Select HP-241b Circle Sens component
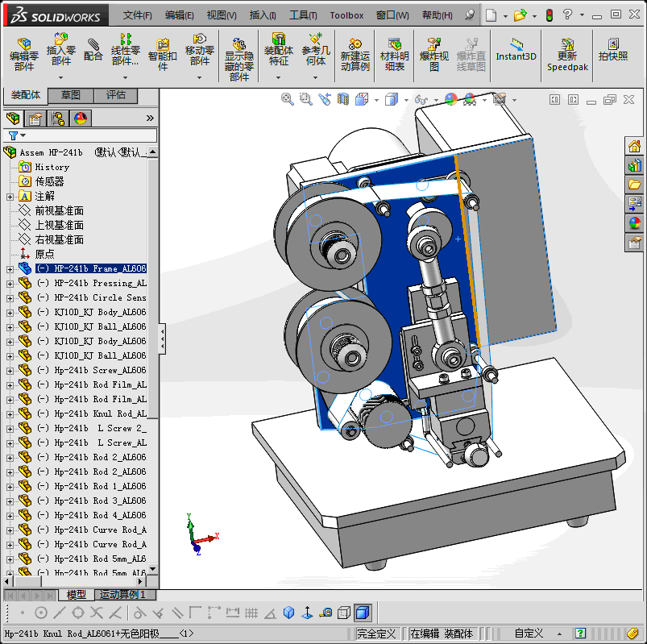Screen dimensions: 647x644 [x=91, y=297]
